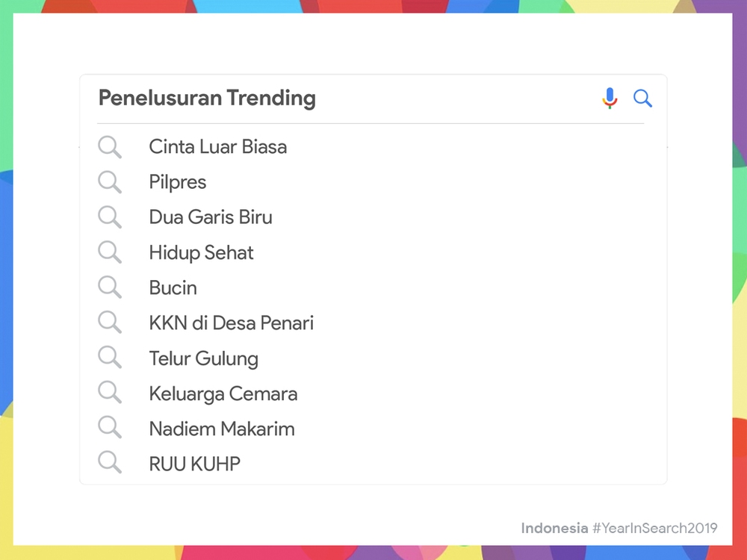Click the blue search magnifier icon
Screen dimensions: 747x560
(x=642, y=99)
